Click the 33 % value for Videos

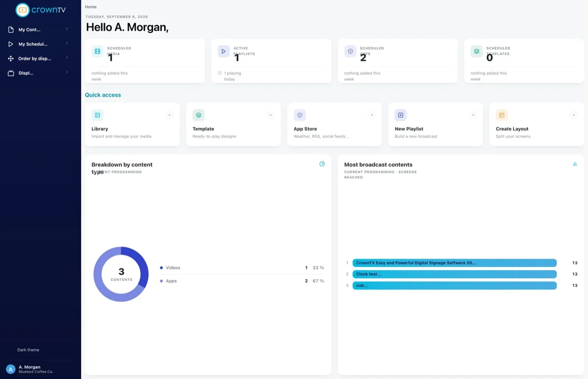click(x=318, y=268)
